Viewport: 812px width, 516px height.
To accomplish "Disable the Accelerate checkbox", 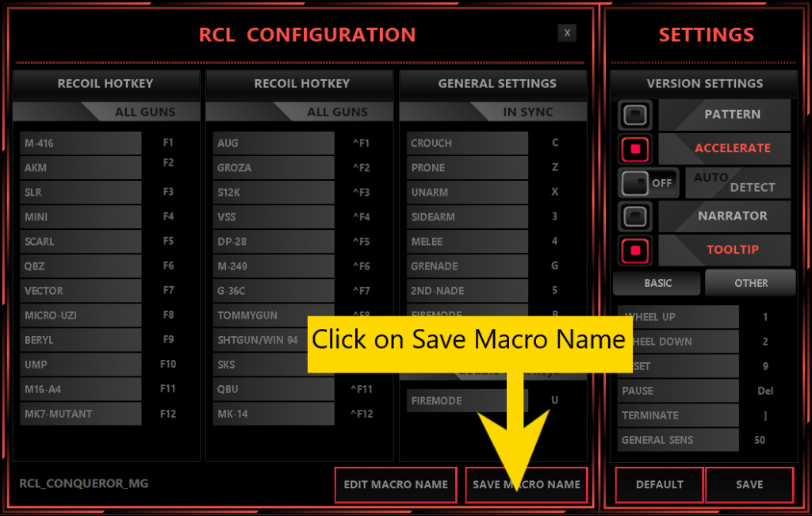I will click(x=635, y=148).
